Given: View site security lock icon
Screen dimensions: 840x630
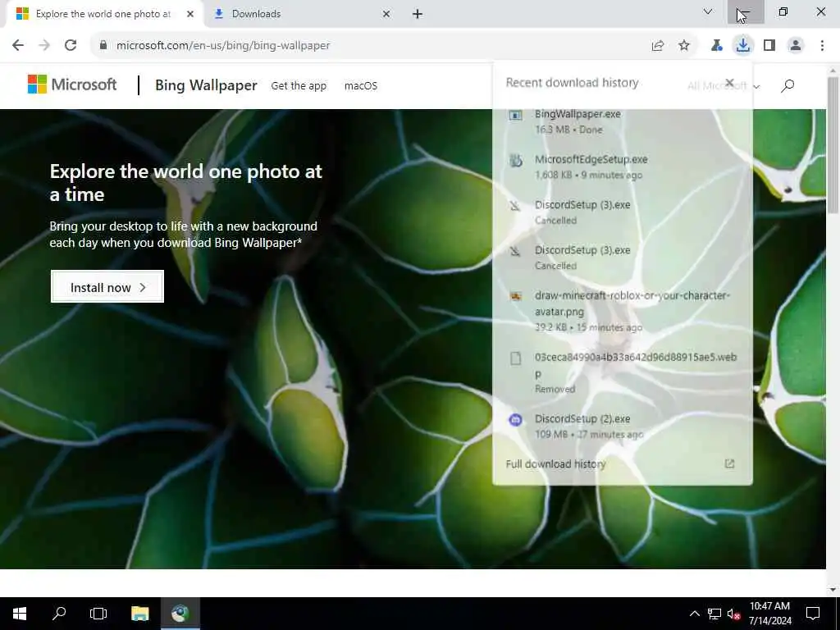Looking at the screenshot, I should click(x=103, y=46).
